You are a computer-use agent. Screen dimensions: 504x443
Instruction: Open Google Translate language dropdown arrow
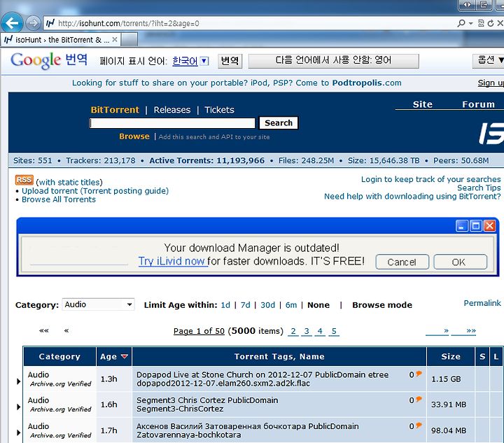(204, 60)
